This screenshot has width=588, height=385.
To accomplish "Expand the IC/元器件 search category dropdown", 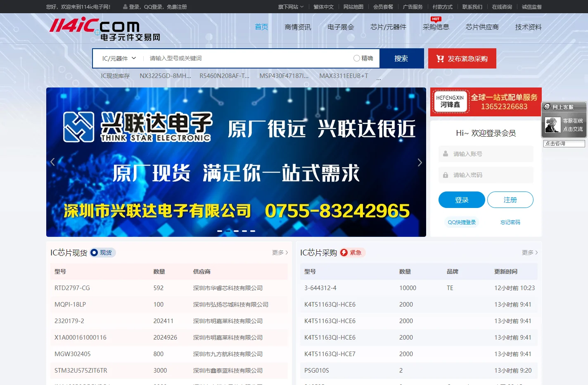I will tap(119, 58).
